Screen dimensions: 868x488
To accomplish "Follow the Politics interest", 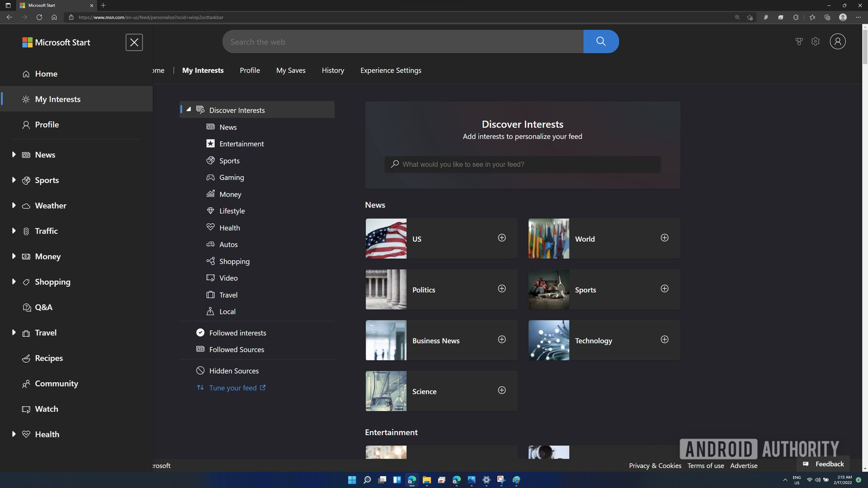I will tap(501, 289).
